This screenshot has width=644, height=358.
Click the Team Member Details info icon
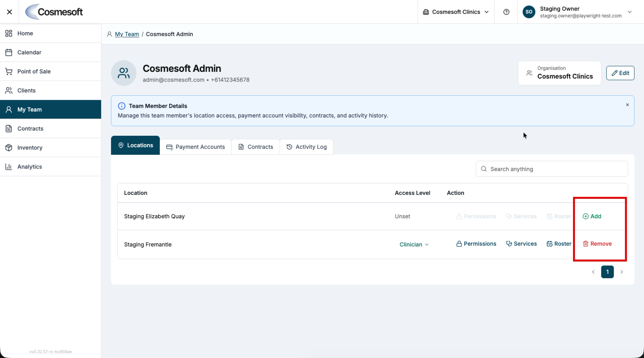(122, 106)
